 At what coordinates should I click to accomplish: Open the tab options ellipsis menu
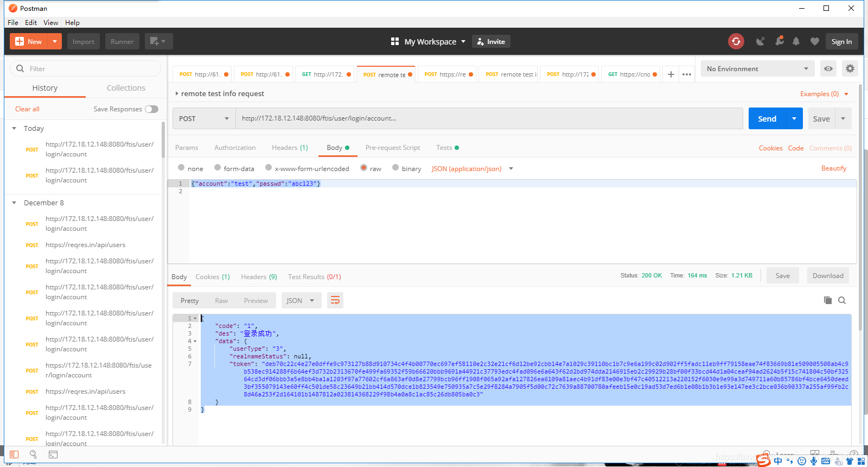click(687, 74)
